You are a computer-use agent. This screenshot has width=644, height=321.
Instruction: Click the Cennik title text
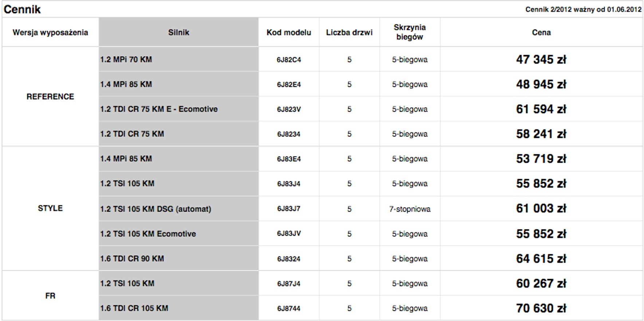tap(22, 9)
